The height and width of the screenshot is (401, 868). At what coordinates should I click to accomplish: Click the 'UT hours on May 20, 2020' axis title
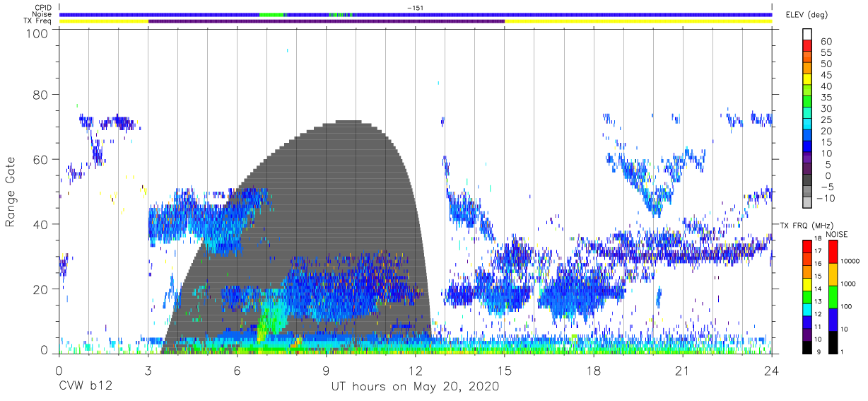point(416,387)
